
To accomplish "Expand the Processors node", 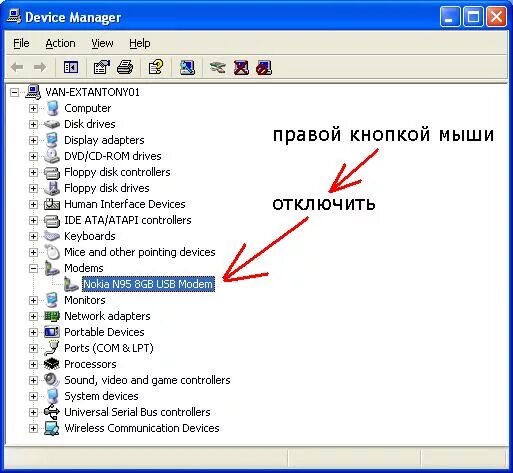I will 33,364.
